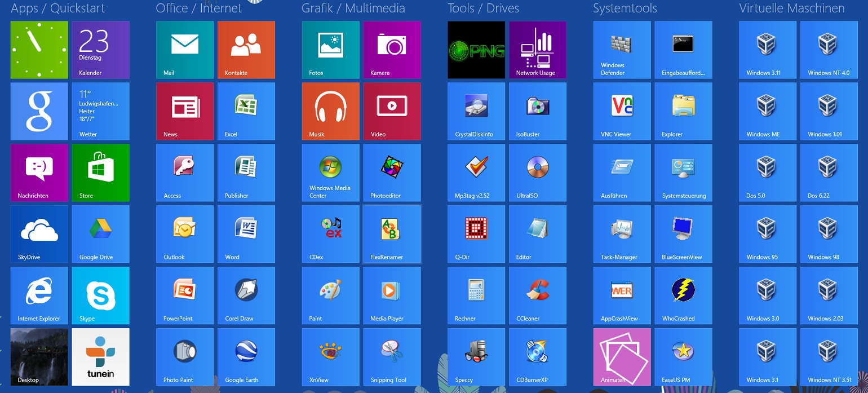Open the green clock app tile

coord(39,50)
